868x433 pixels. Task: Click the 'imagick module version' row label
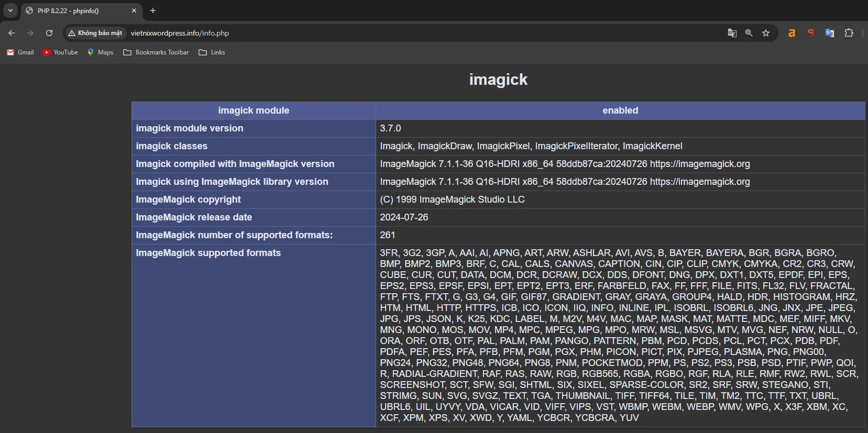pyautogui.click(x=190, y=128)
